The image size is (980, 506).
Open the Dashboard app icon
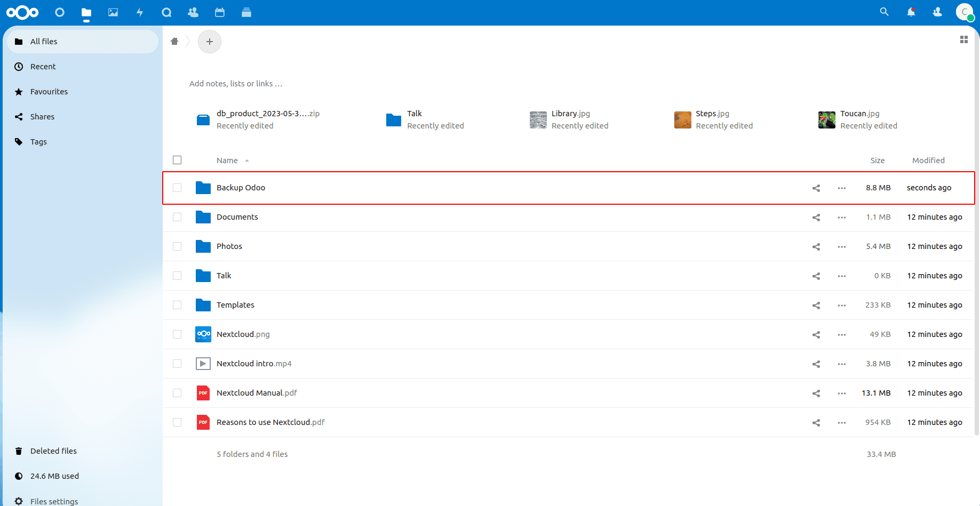tap(60, 12)
